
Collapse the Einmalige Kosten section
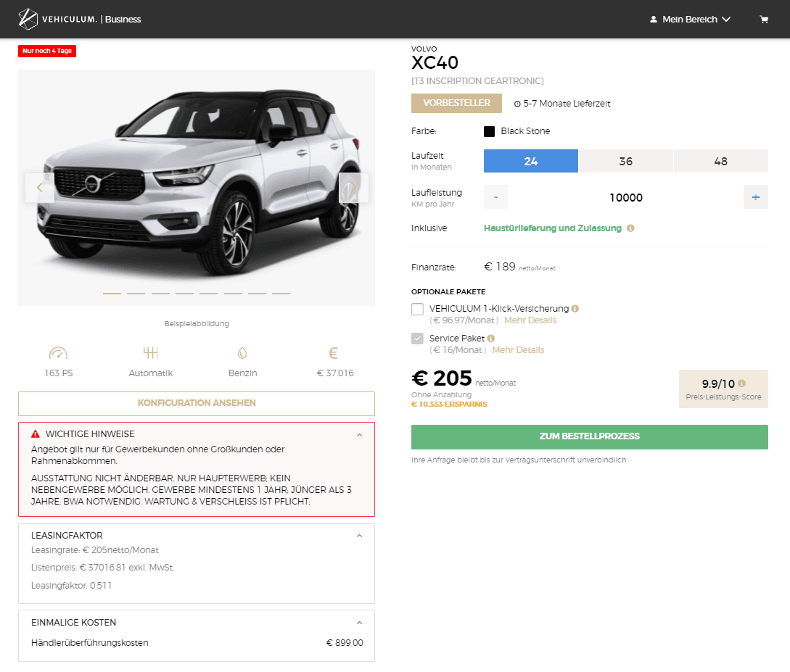tap(359, 623)
